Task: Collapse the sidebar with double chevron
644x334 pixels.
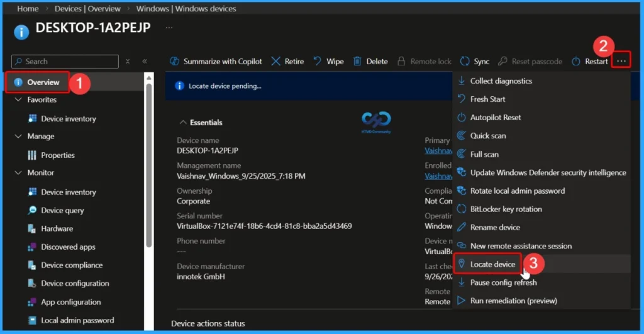Action: point(145,61)
